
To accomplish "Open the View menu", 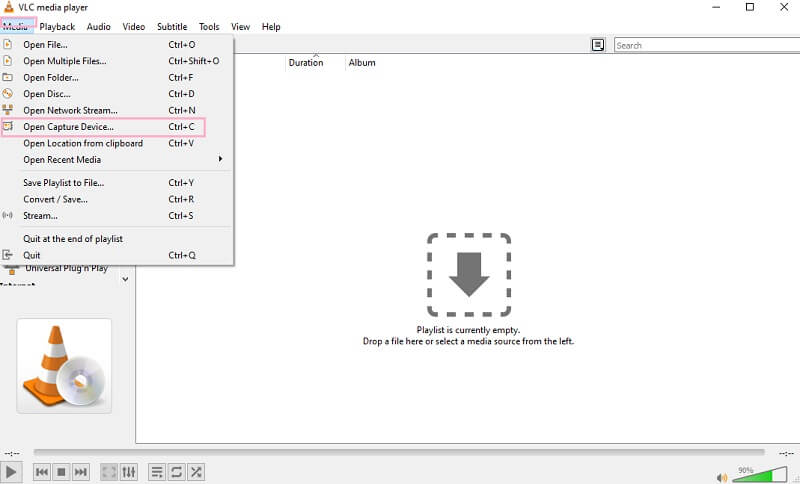I will coord(240,27).
